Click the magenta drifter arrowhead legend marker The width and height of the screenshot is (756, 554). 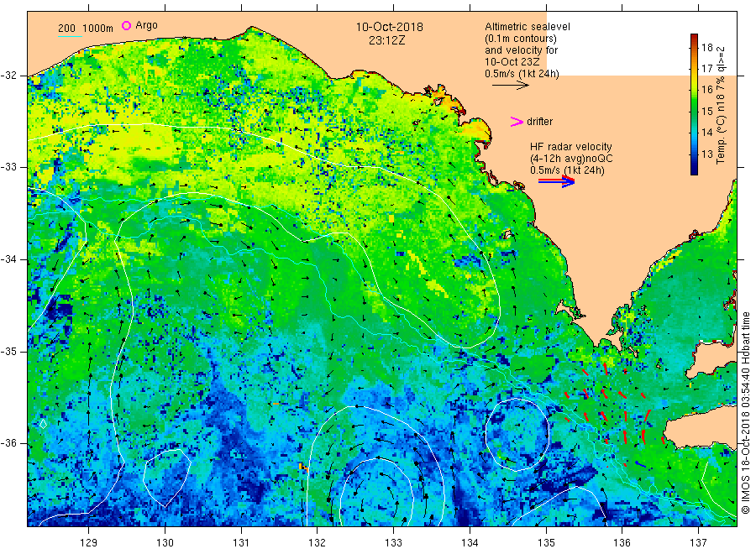(517, 122)
